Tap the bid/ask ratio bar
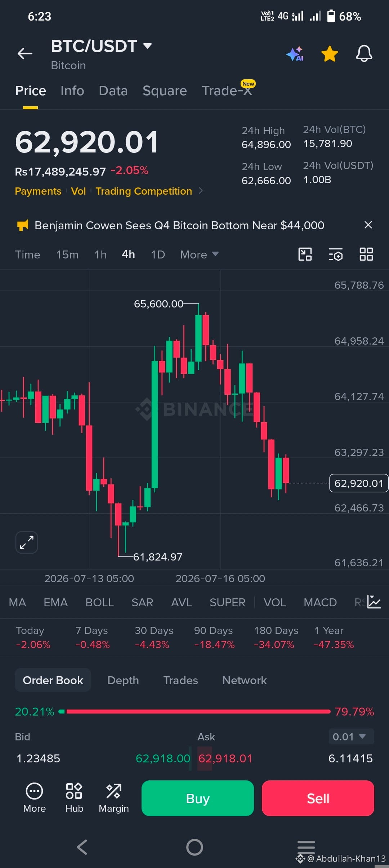 194,712
